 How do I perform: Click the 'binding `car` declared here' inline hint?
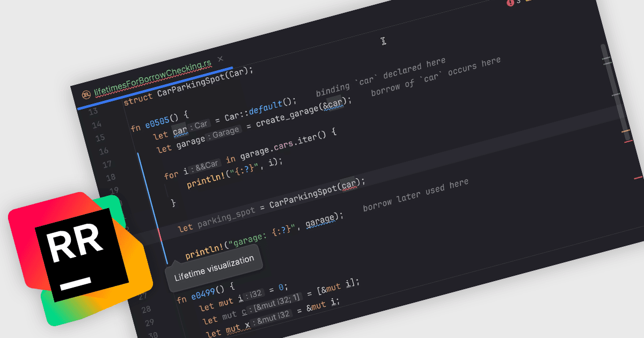(x=380, y=77)
